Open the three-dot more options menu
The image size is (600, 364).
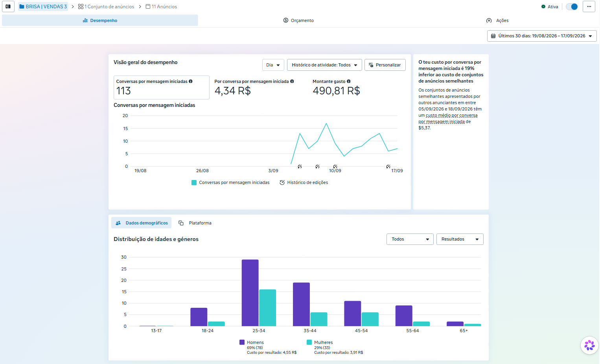589,7
